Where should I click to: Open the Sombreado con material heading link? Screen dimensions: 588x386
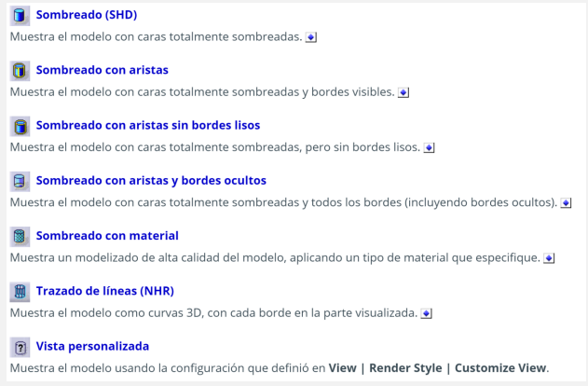106,236
